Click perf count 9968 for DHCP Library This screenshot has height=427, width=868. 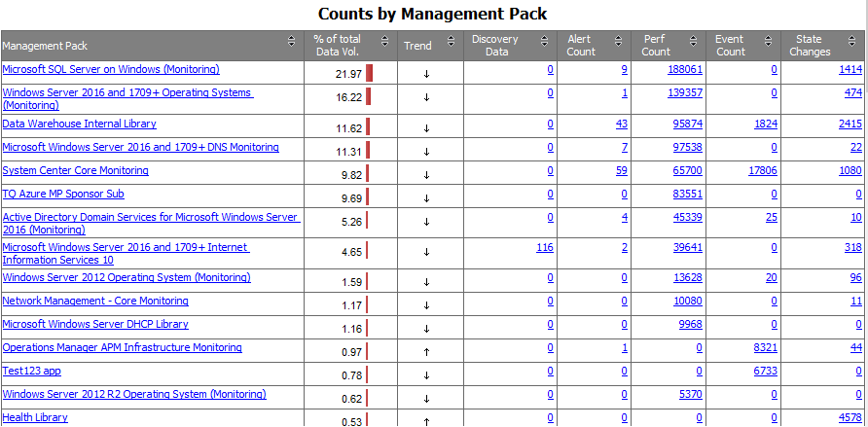coord(691,324)
